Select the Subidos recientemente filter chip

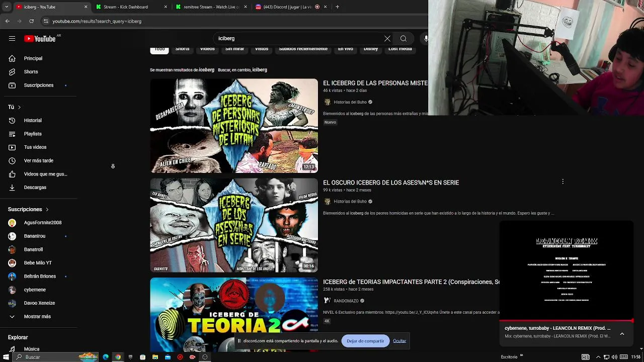pyautogui.click(x=303, y=49)
